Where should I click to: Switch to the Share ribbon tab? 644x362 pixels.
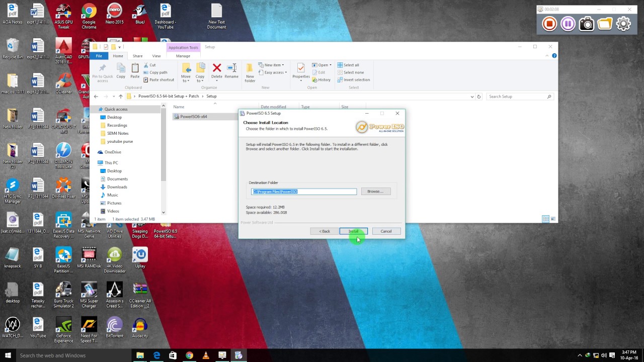pyautogui.click(x=137, y=56)
